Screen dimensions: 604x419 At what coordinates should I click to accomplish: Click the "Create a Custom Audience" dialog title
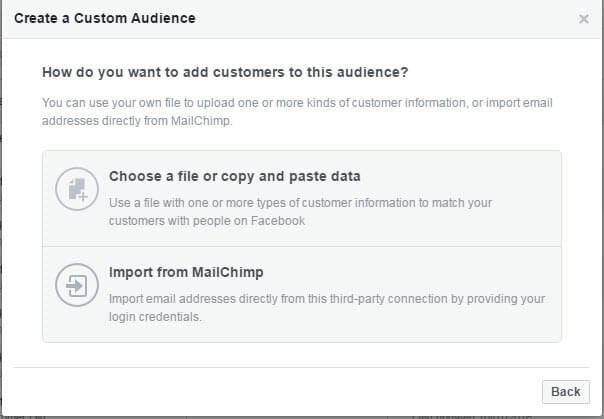[x=105, y=18]
